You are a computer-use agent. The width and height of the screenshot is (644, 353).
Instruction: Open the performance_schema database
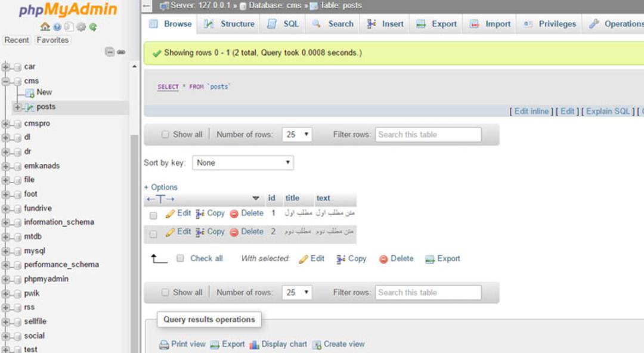click(x=61, y=265)
